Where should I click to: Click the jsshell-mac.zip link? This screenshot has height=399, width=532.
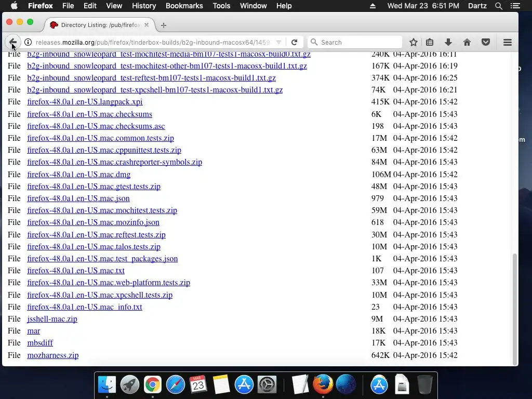pyautogui.click(x=52, y=319)
